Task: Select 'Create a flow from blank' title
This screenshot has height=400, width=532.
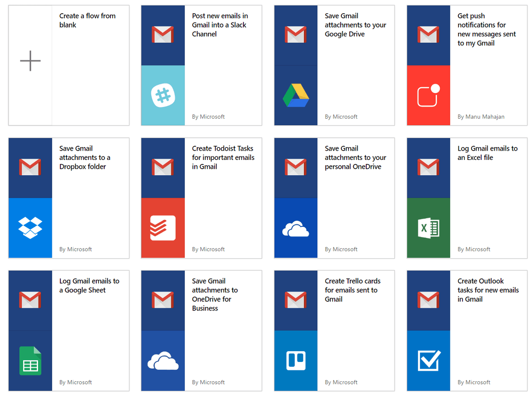Action: pos(87,20)
